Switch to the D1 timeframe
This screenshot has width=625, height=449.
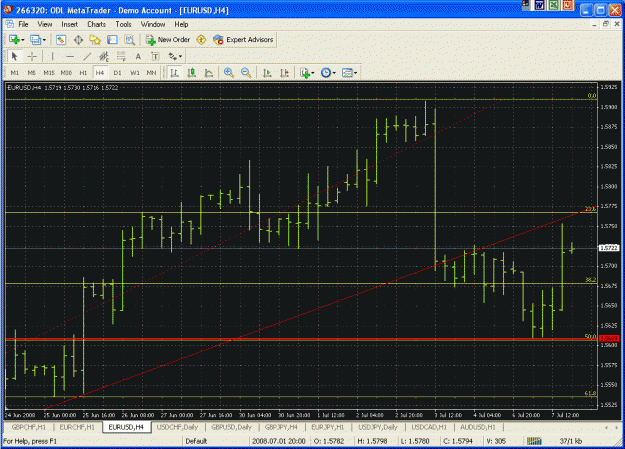[x=117, y=73]
